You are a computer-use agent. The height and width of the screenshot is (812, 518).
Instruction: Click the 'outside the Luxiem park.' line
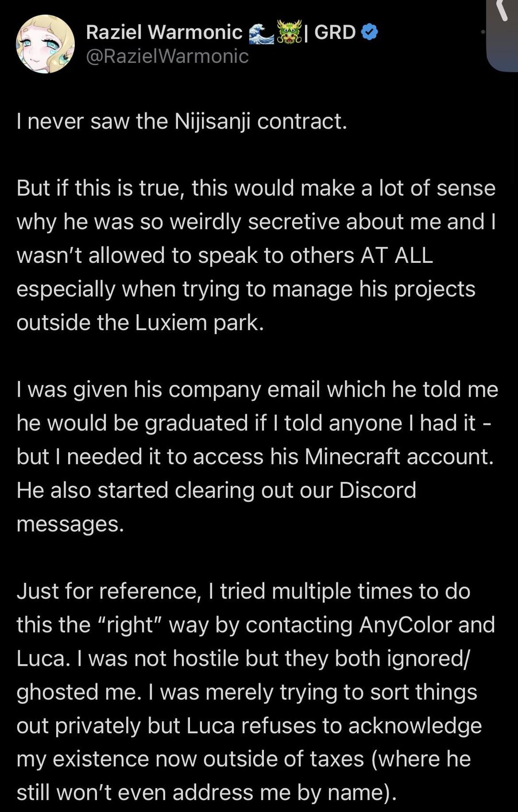point(140,323)
